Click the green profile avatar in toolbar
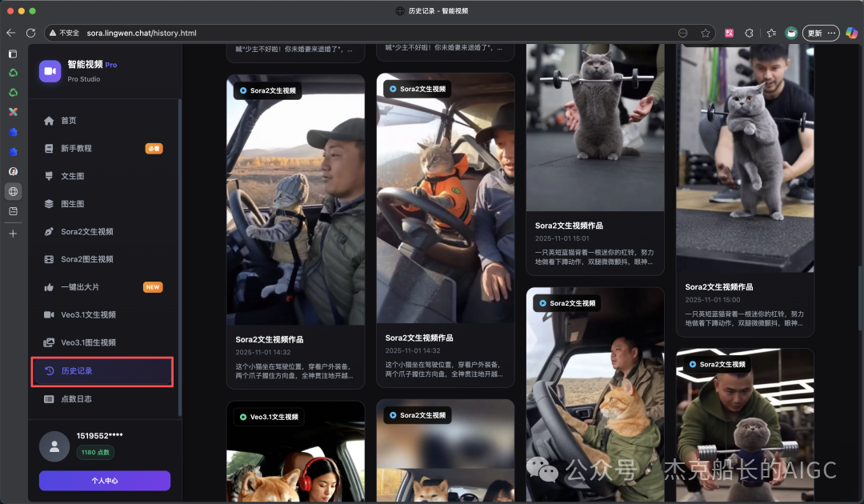864x504 pixels. (x=791, y=33)
